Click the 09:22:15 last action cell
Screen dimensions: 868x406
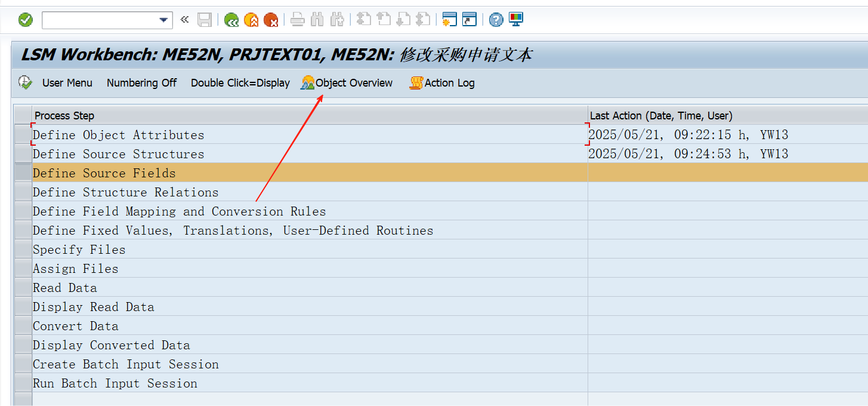point(728,135)
